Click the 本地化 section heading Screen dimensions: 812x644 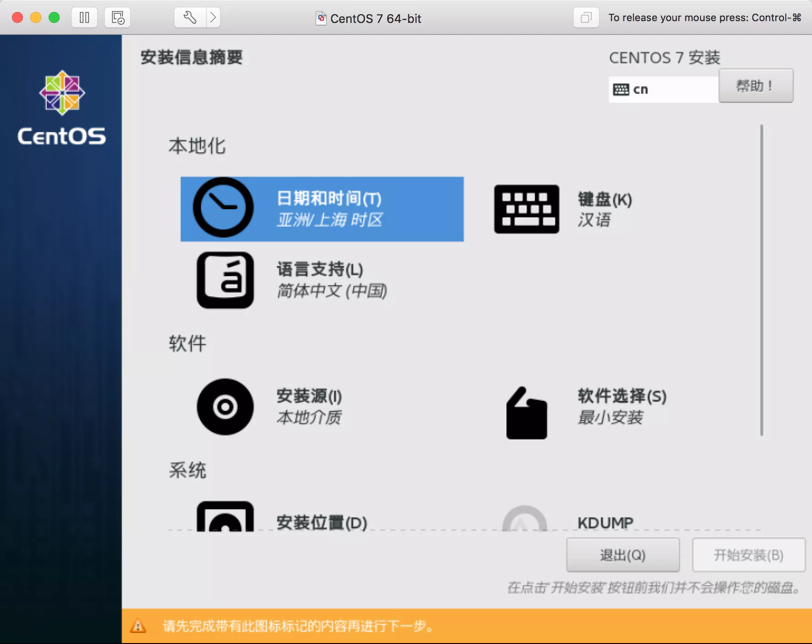click(x=197, y=146)
